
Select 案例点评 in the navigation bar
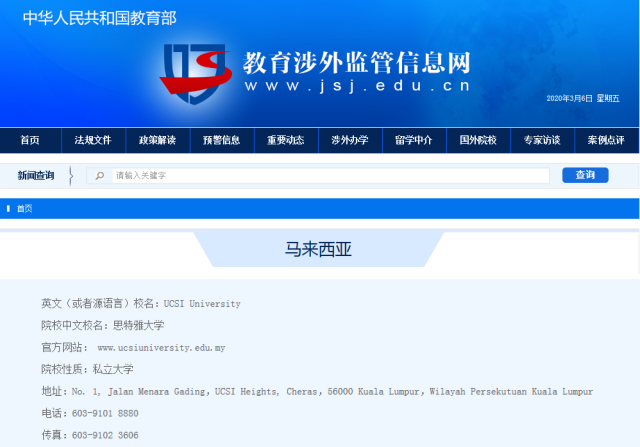tap(606, 140)
